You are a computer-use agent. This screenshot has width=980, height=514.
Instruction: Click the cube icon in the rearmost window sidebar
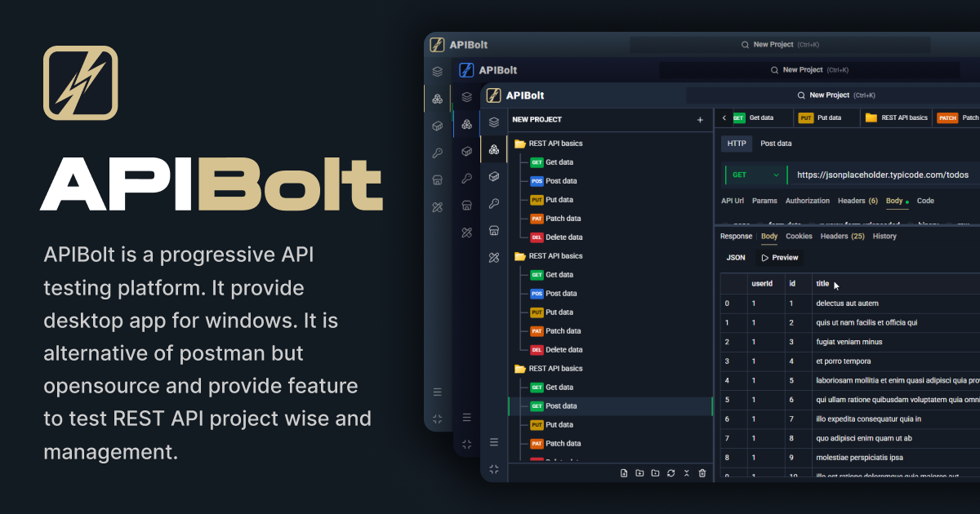tap(438, 126)
